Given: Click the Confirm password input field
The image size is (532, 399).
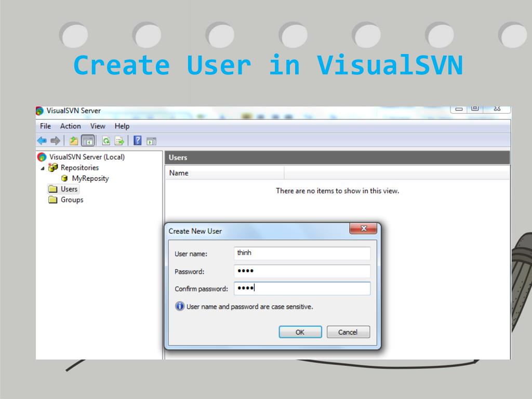Looking at the screenshot, I should (302, 288).
